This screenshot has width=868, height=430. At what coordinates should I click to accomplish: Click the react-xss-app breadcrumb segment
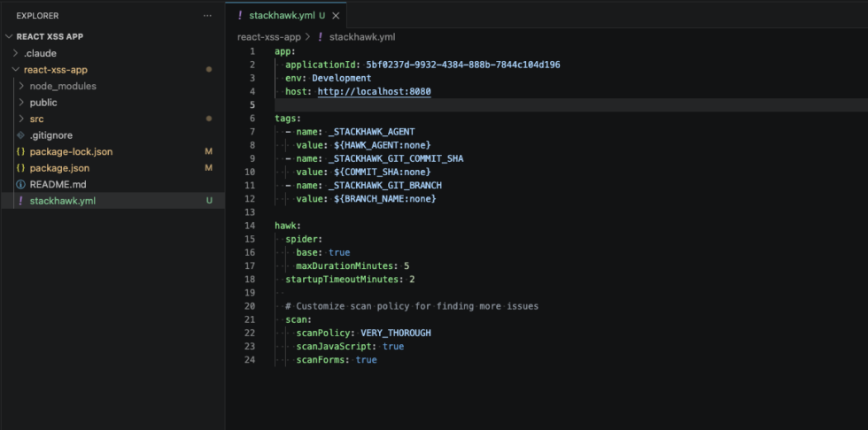click(x=269, y=37)
